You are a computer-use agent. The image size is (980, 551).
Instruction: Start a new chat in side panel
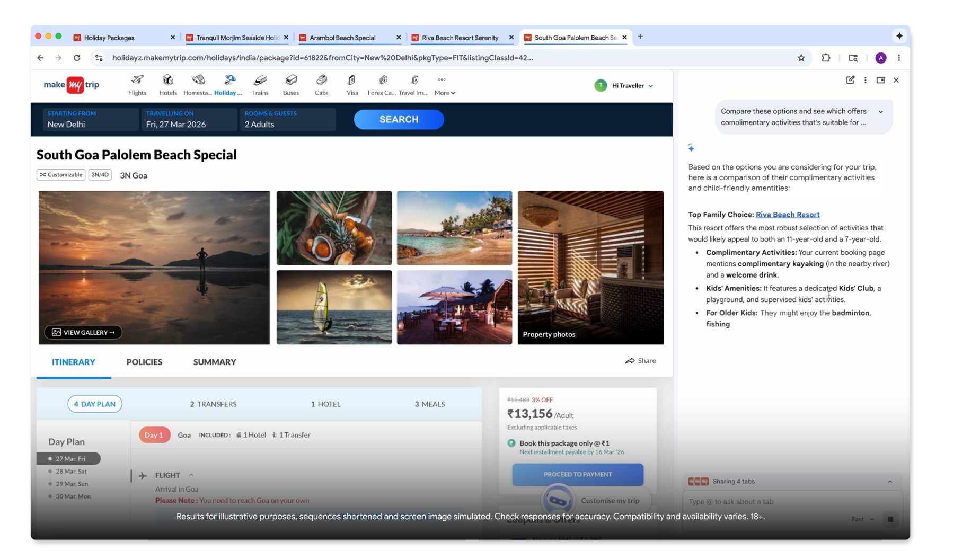coord(850,80)
